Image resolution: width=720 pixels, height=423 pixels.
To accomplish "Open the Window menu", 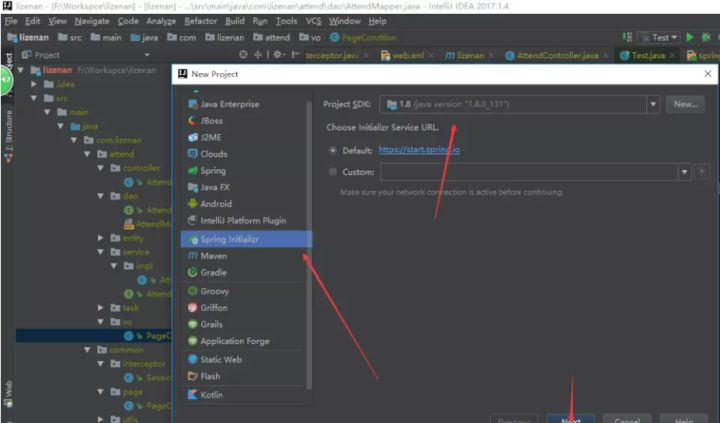I will tap(344, 21).
